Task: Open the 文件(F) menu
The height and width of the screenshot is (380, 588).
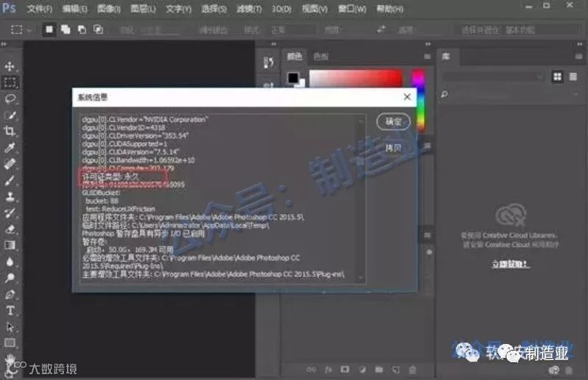Action: (40, 9)
